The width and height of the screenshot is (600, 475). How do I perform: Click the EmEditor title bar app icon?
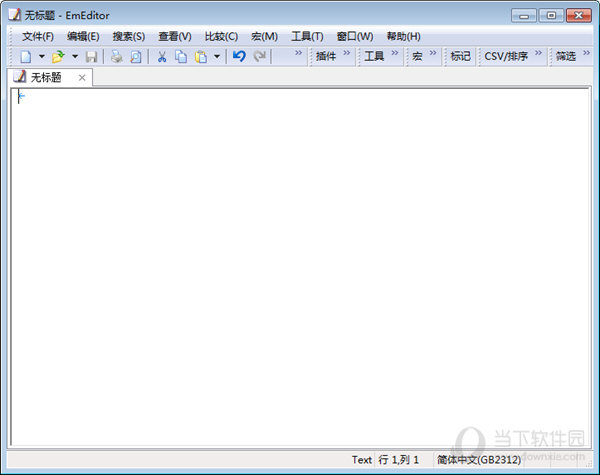(15, 15)
